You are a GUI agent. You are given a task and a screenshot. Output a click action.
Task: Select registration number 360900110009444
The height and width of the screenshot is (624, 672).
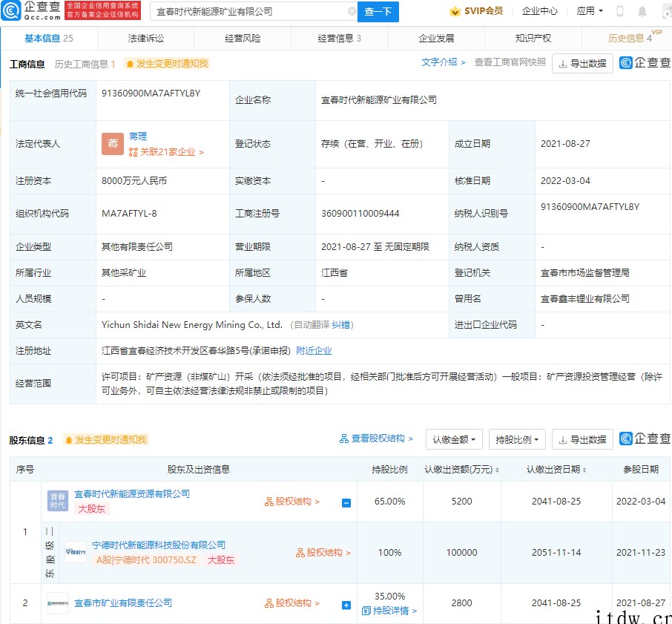pyautogui.click(x=360, y=214)
